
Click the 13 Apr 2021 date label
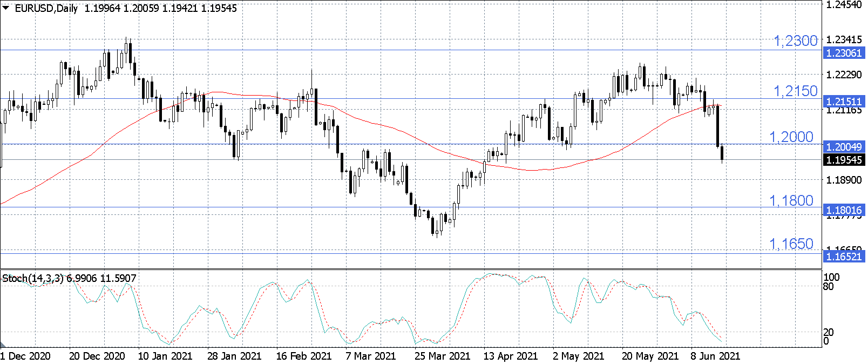(x=511, y=356)
